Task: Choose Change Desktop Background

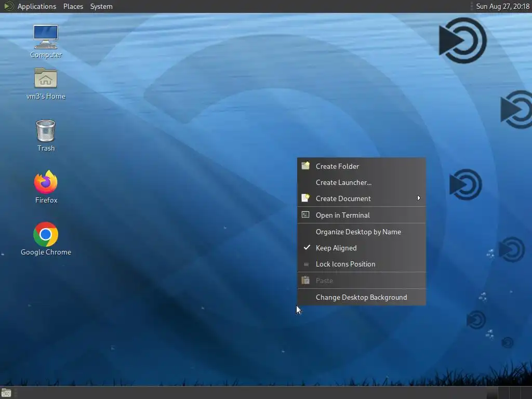Action: click(x=362, y=297)
